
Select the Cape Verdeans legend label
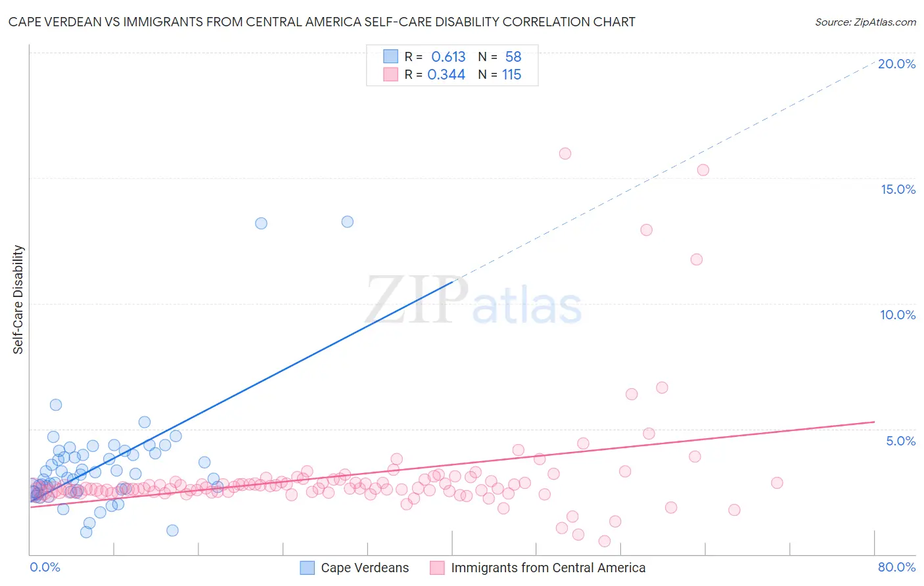coord(365,568)
